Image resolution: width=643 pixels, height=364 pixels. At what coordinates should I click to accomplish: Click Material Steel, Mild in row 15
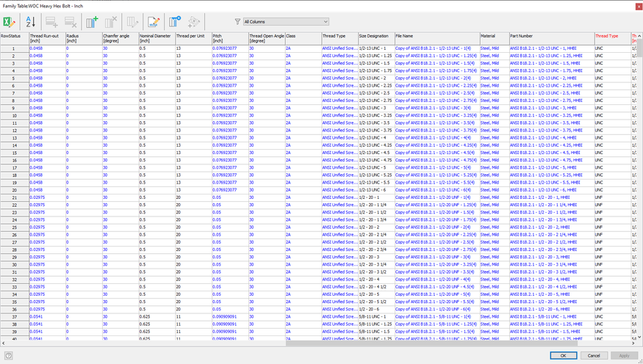pyautogui.click(x=495, y=153)
